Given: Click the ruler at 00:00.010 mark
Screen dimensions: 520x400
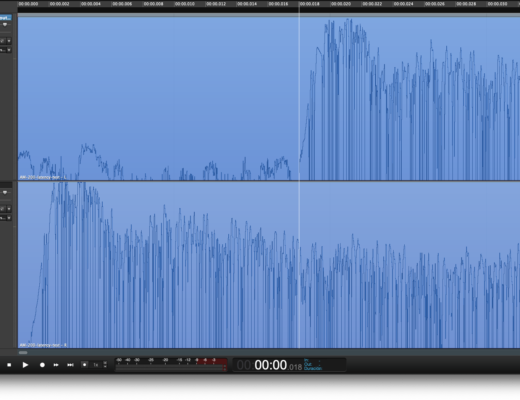Looking at the screenshot, I should pos(185,4).
